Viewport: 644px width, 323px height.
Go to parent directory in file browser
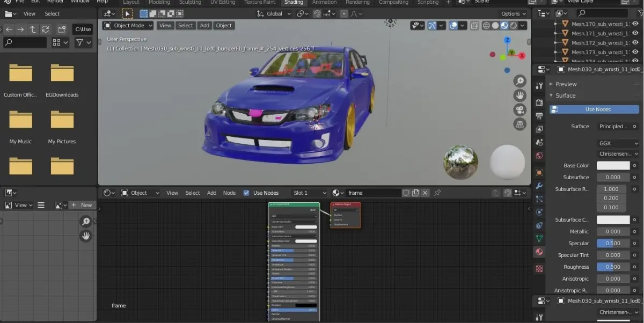pos(33,29)
